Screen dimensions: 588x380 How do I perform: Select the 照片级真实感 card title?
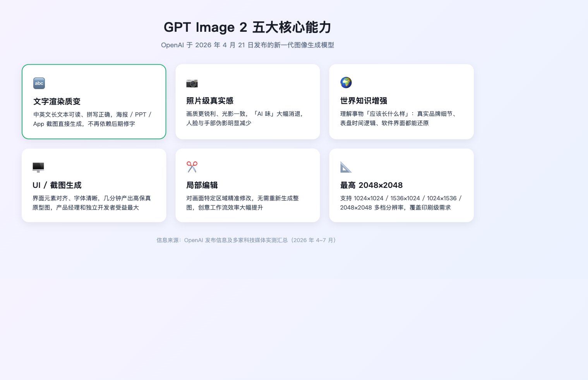pyautogui.click(x=210, y=101)
